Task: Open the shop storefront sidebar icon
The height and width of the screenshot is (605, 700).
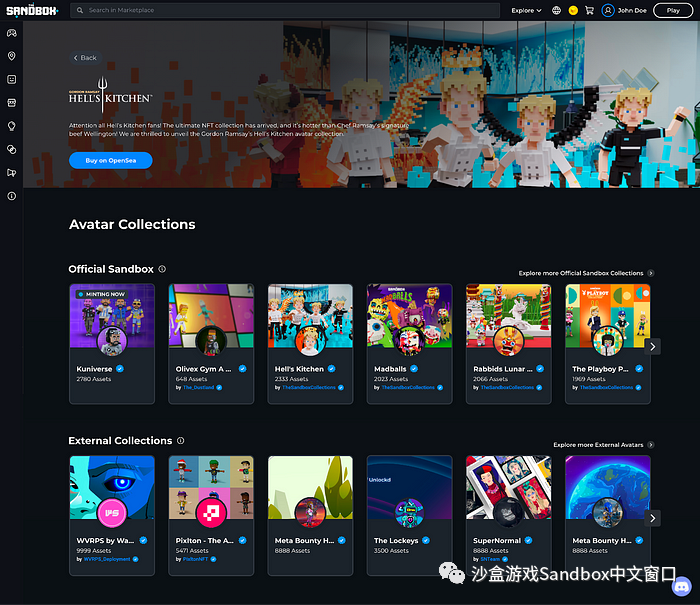Action: (12, 103)
